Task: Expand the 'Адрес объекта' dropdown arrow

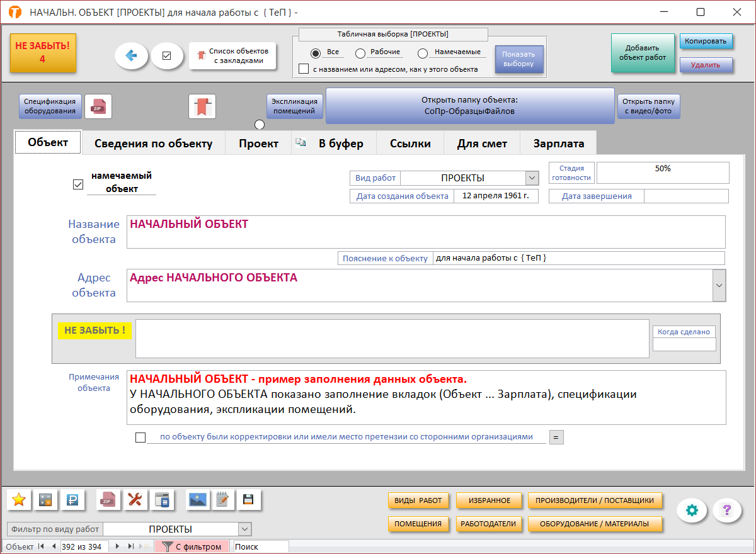Action: [x=719, y=286]
